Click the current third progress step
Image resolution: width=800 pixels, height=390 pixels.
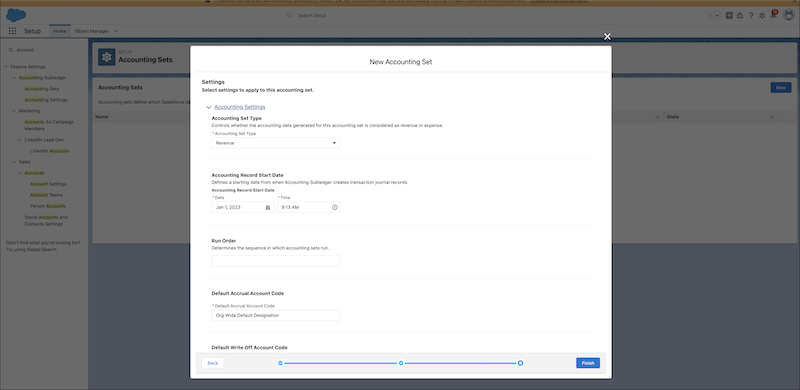520,363
